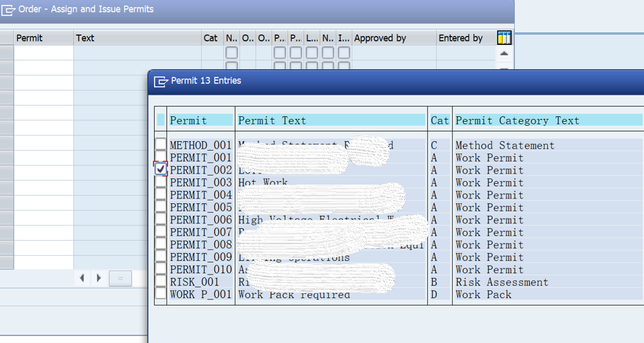Click the Permit header in Order table

pos(44,38)
